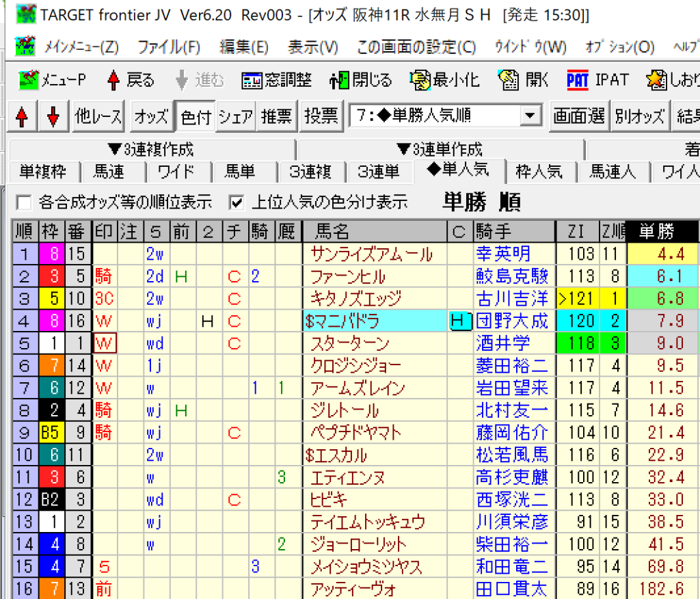The height and width of the screenshot is (599, 700).
Task: Expand the ▼3連単作成 section
Action: tap(440, 149)
